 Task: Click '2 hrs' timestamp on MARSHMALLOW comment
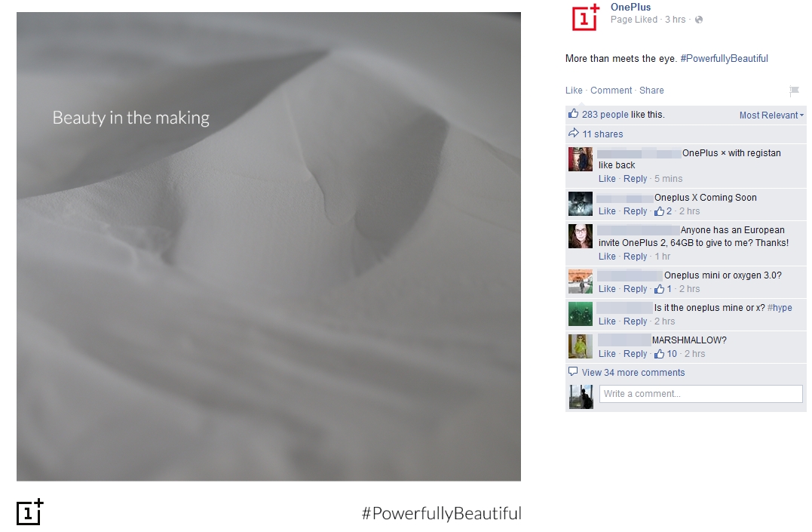[695, 354]
